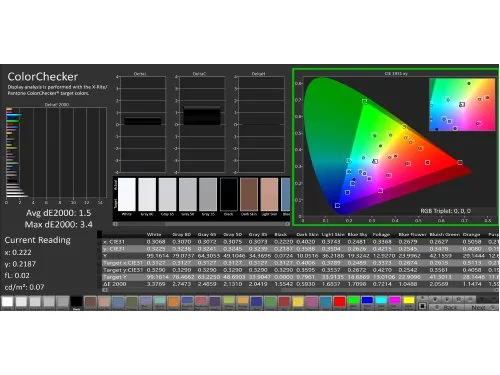Select the orange swatch in the bottom strip

coord(174,302)
